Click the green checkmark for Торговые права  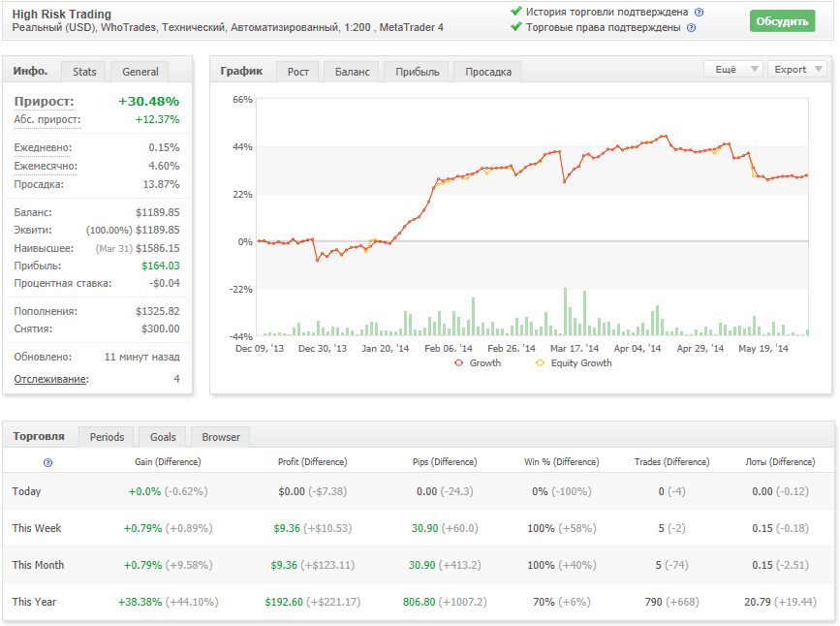(x=516, y=27)
